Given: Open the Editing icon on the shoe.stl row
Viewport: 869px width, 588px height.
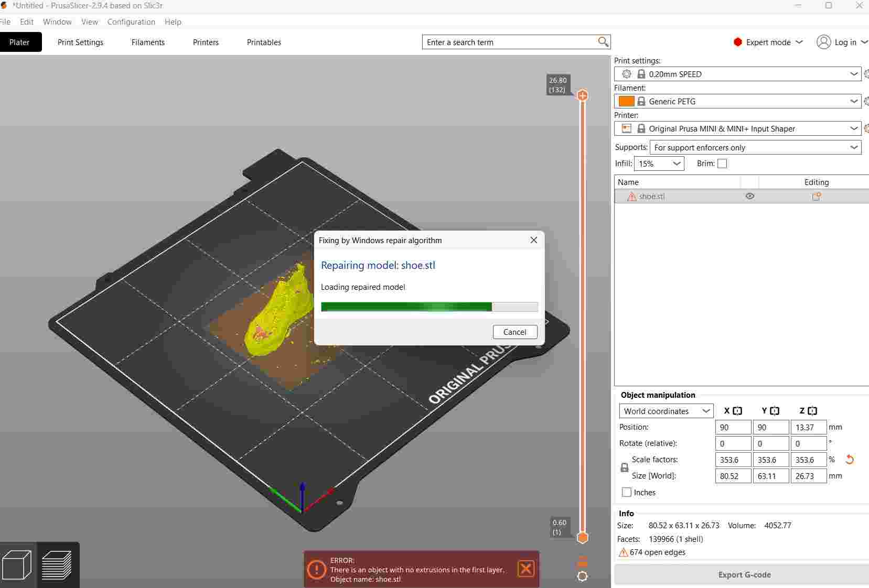Looking at the screenshot, I should click(817, 196).
